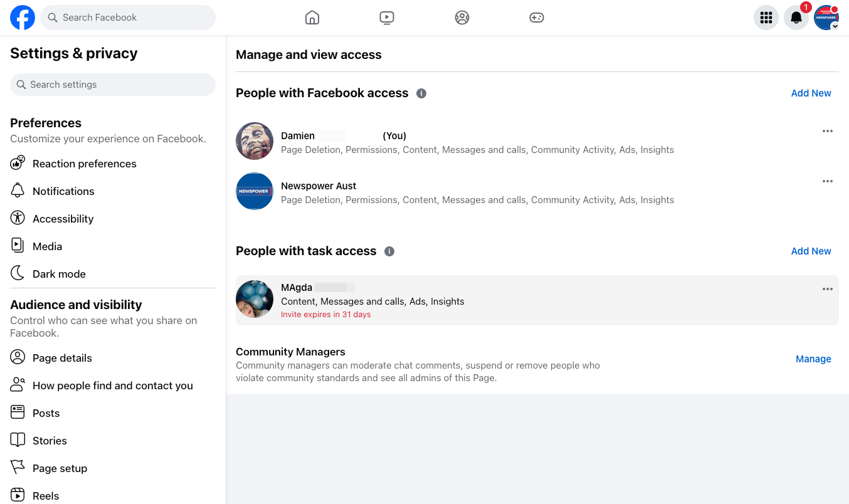The height and width of the screenshot is (504, 849).
Task: Open options menu for Damien
Action: pos(828,131)
